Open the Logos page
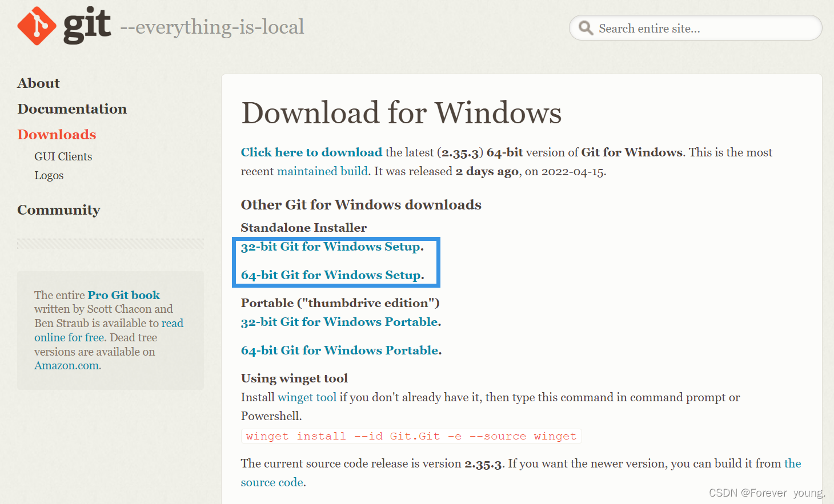 click(x=49, y=176)
